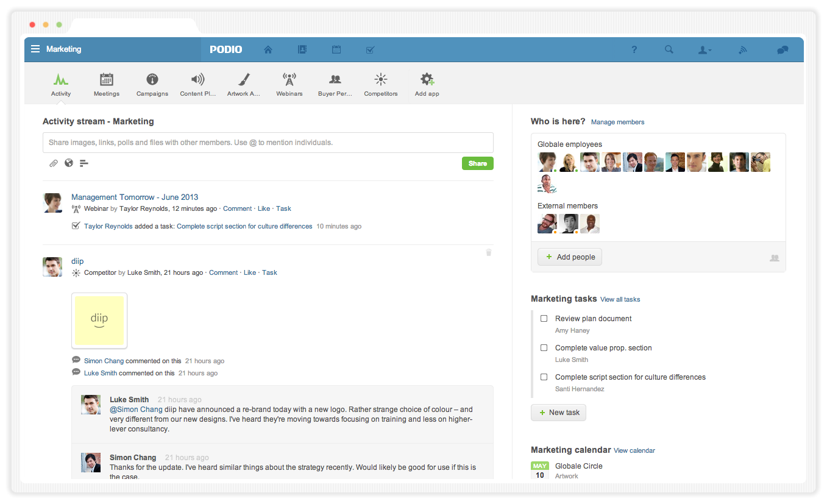Click the Add people button

point(570,257)
